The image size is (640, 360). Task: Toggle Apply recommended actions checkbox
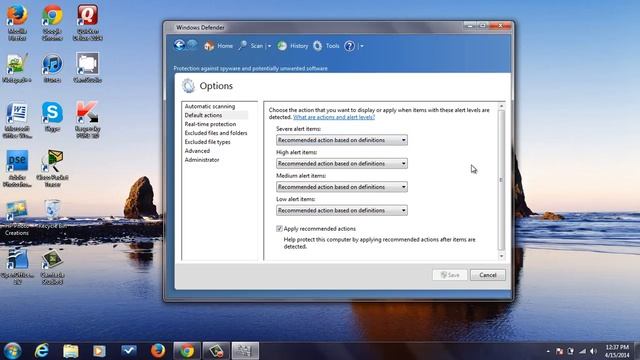point(280,229)
